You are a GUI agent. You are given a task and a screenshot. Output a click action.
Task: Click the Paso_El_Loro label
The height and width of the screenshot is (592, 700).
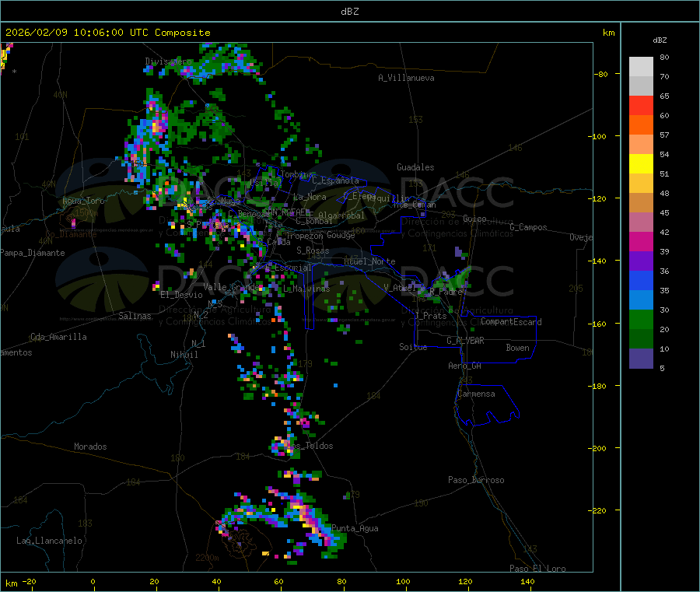pos(537,569)
